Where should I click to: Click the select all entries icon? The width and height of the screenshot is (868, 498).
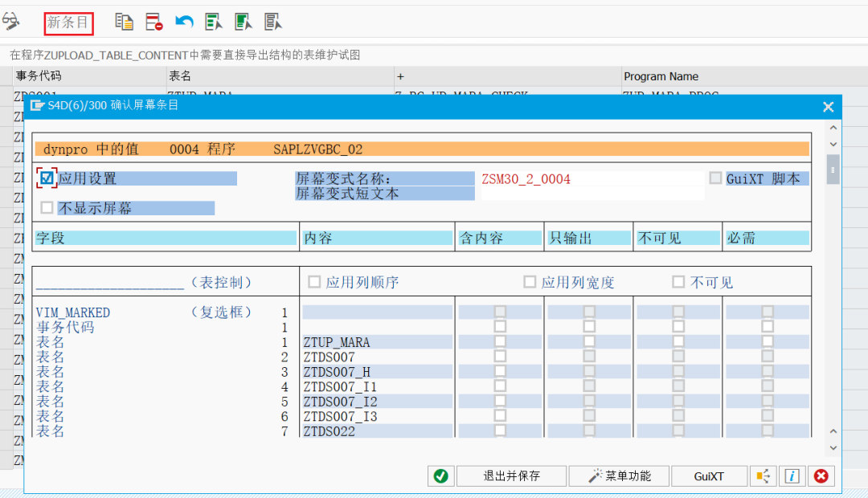coord(214,22)
